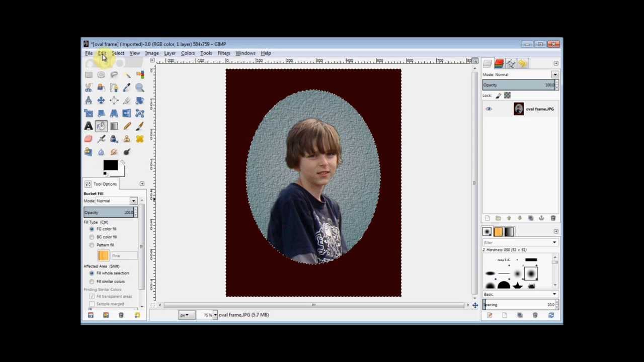
Task: Open the zoom percentage dropdown in status bar
Action: (215, 315)
